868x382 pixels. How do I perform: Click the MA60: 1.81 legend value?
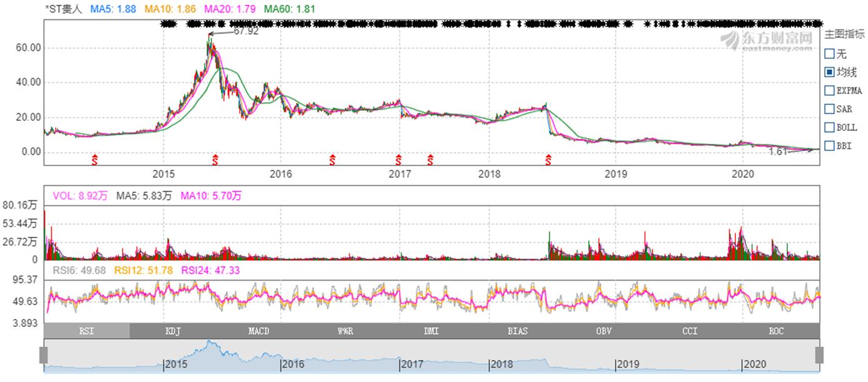(289, 9)
